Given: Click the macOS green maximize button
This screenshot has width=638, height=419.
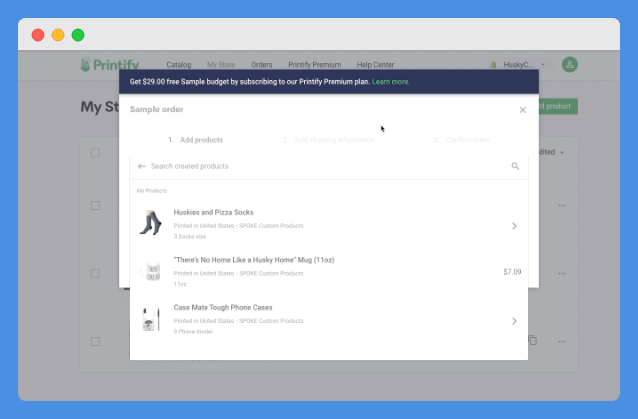Looking at the screenshot, I should 78,35.
